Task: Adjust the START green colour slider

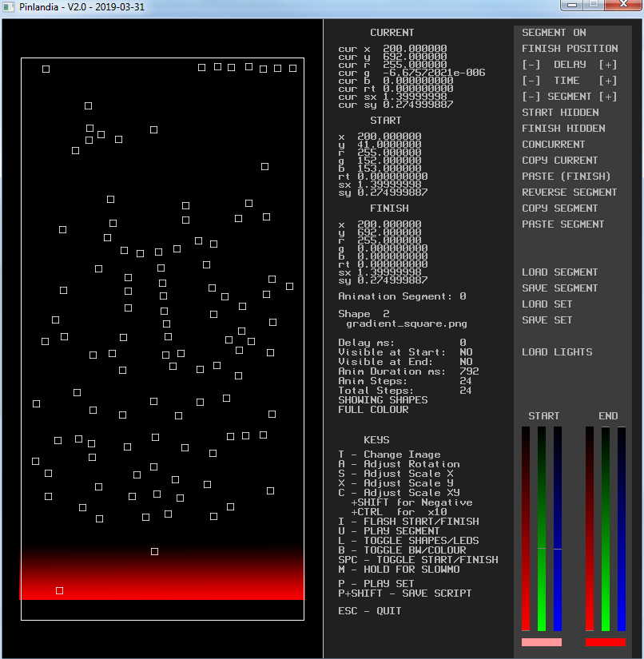Action: [542, 548]
